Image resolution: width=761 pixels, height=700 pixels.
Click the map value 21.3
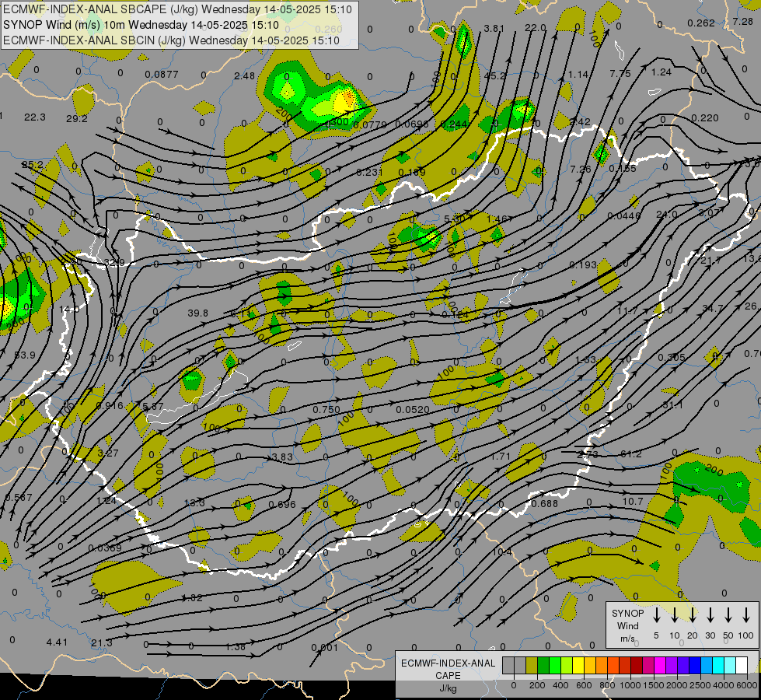101,642
